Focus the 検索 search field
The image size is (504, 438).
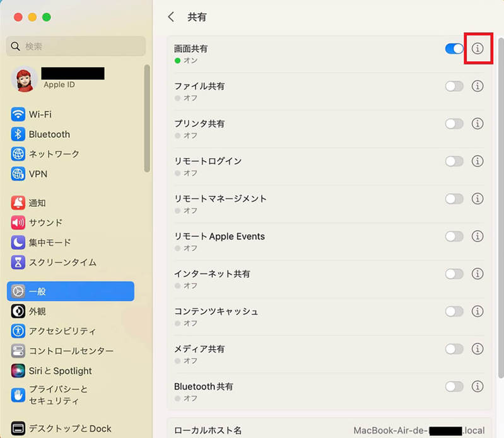pos(76,46)
